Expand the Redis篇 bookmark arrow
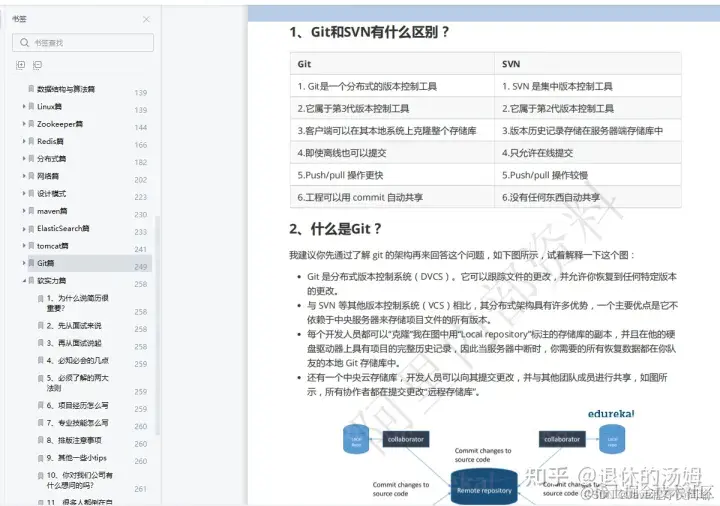 point(24,141)
